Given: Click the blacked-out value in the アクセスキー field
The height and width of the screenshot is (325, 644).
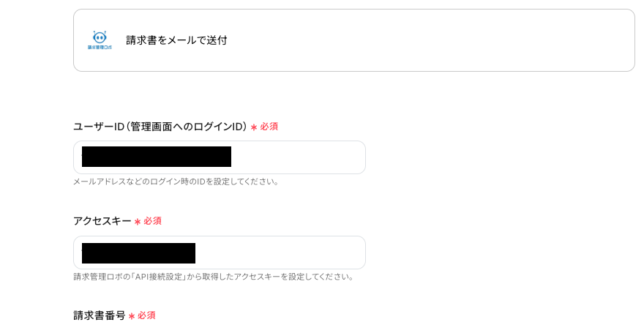Looking at the screenshot, I should click(138, 253).
